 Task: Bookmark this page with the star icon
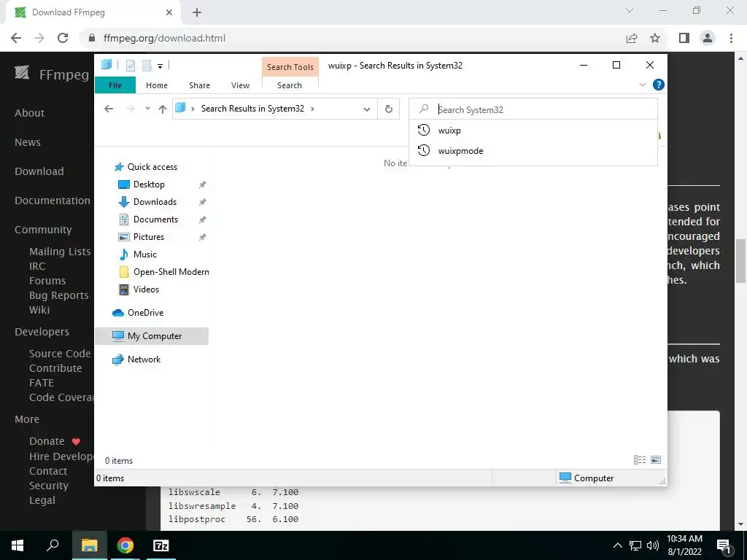pos(655,38)
